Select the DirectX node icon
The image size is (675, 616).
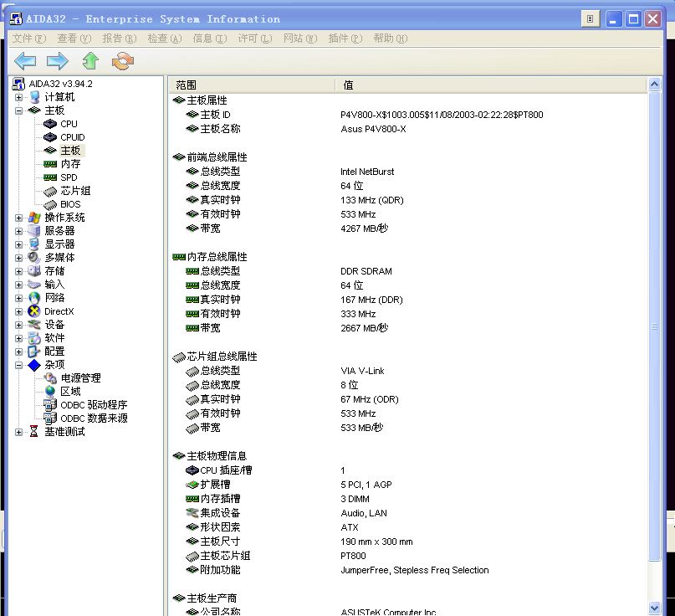coord(34,311)
